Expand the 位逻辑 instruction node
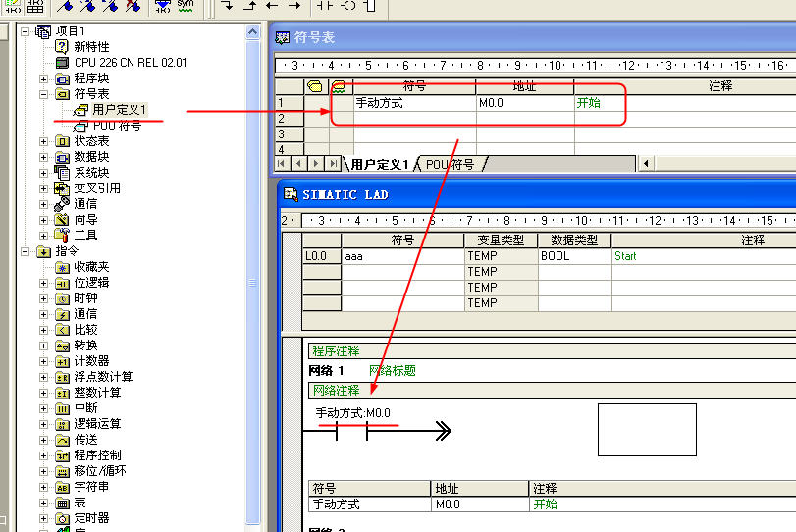The image size is (796, 532). click(x=43, y=283)
